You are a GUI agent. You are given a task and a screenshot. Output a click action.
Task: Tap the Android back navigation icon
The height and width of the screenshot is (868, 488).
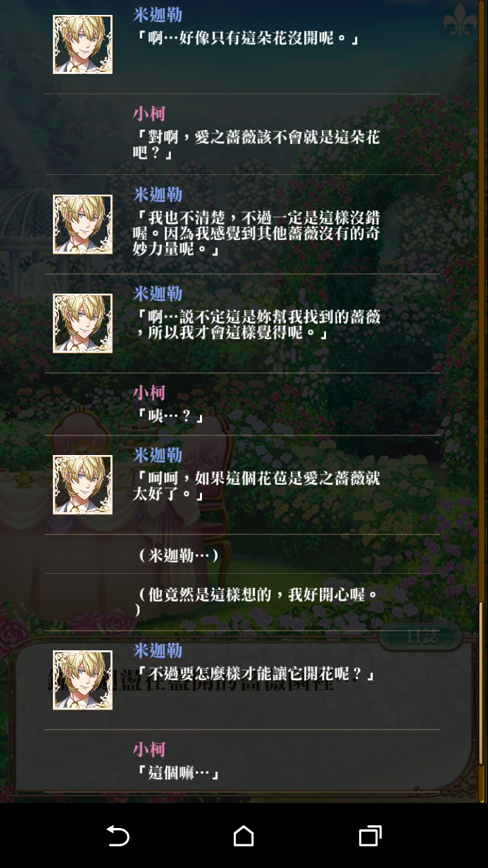point(118,835)
